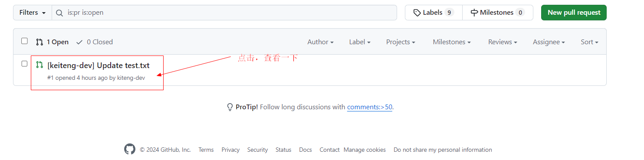Expand the Reviews filter dropdown
This screenshot has height=160, width=644.
(x=503, y=42)
